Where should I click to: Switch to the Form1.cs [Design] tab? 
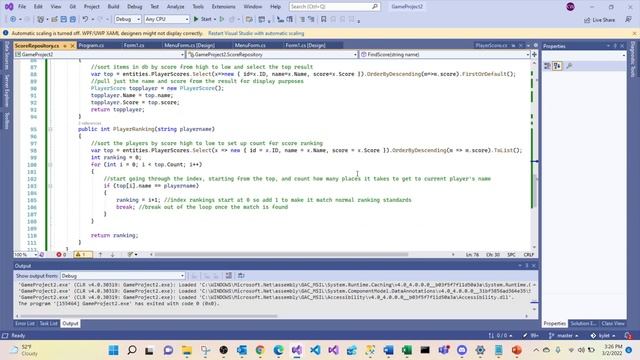305,45
